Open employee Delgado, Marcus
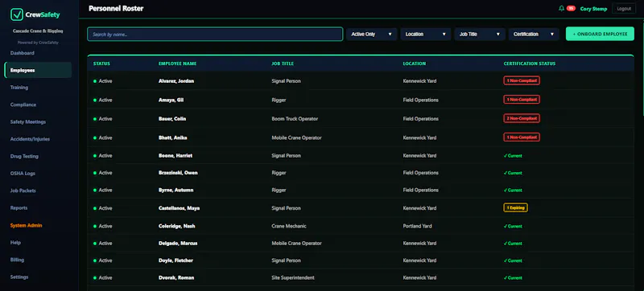The width and height of the screenshot is (644, 291). (178, 244)
